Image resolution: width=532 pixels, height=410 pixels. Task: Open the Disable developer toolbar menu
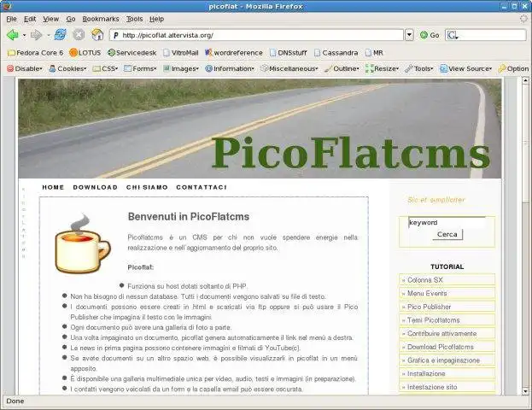click(x=25, y=68)
